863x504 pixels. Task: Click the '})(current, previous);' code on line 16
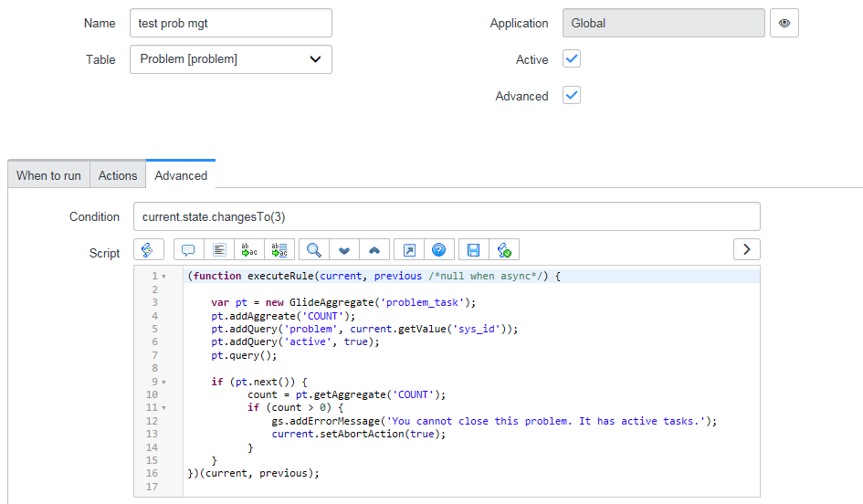(253, 473)
